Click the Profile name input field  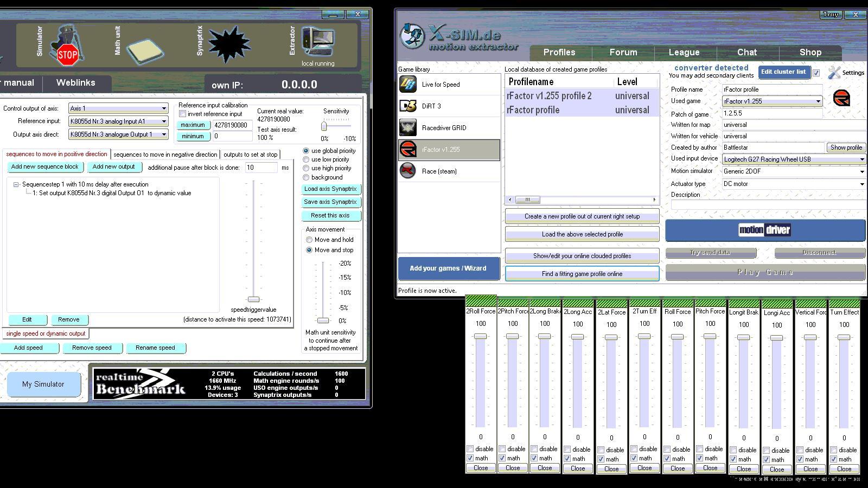(772, 89)
